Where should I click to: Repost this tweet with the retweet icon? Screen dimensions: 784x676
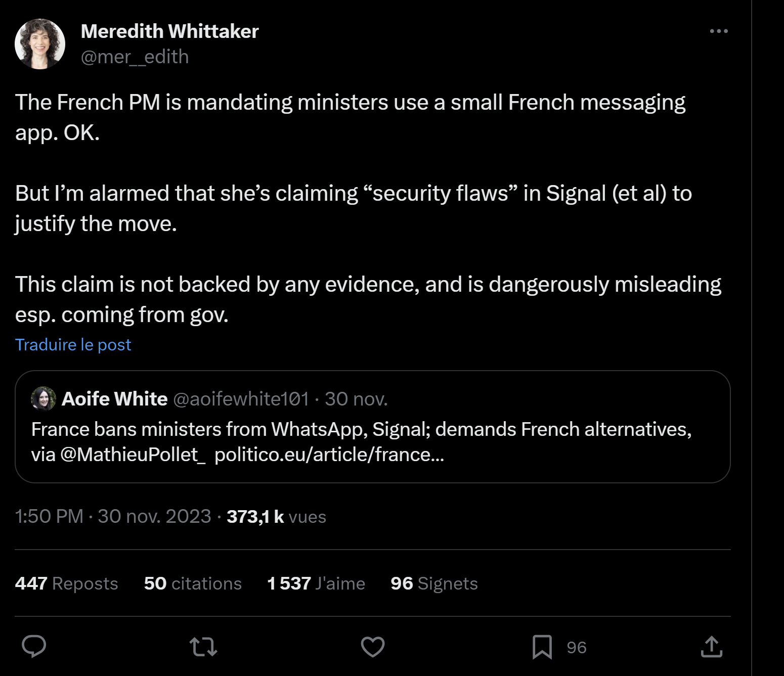tap(203, 647)
